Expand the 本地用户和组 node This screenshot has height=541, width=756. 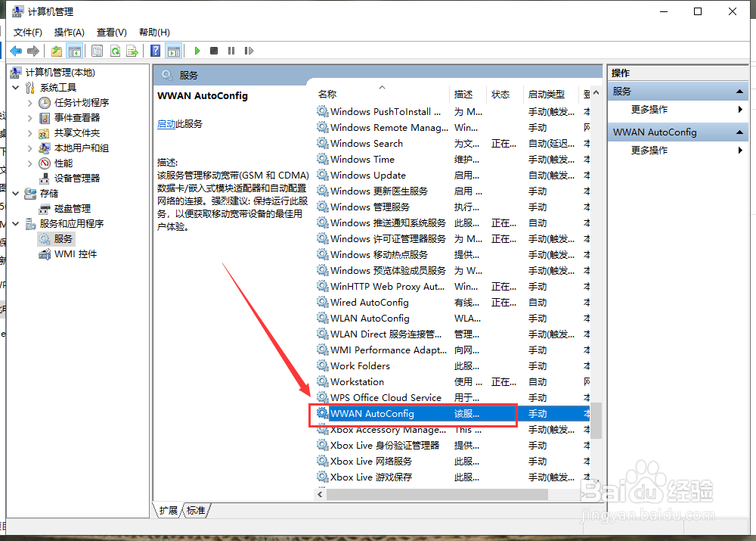pos(29,148)
